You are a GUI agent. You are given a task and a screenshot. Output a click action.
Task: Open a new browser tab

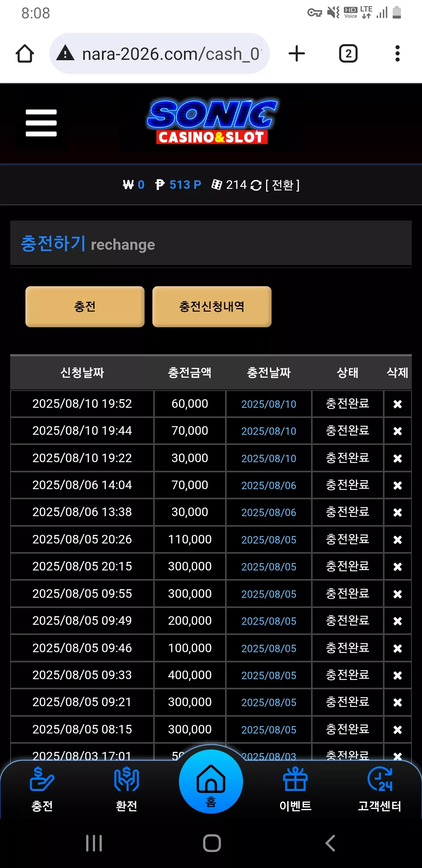point(297,54)
